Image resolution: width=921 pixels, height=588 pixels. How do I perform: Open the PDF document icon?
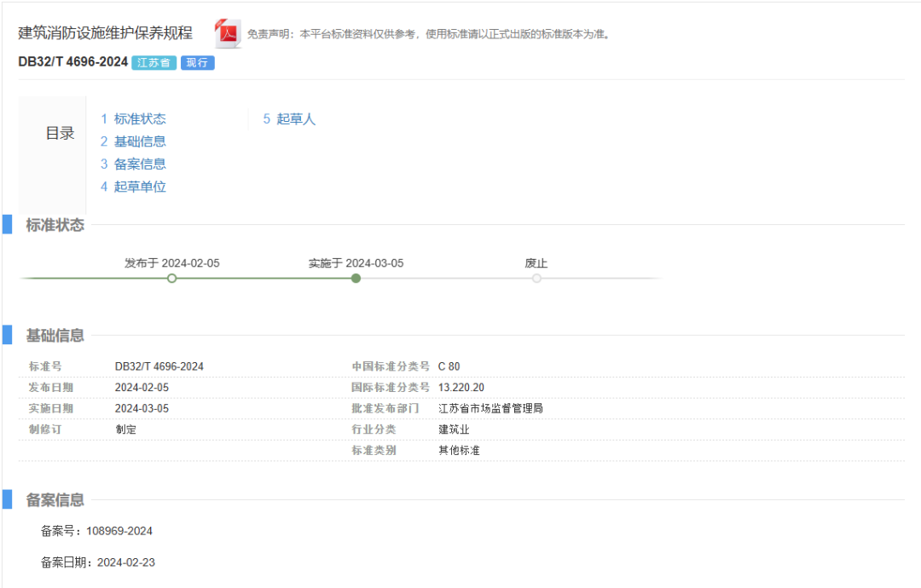pyautogui.click(x=228, y=33)
